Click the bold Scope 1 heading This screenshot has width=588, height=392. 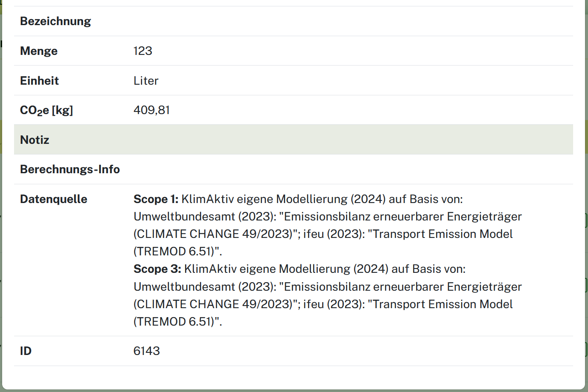click(x=156, y=199)
